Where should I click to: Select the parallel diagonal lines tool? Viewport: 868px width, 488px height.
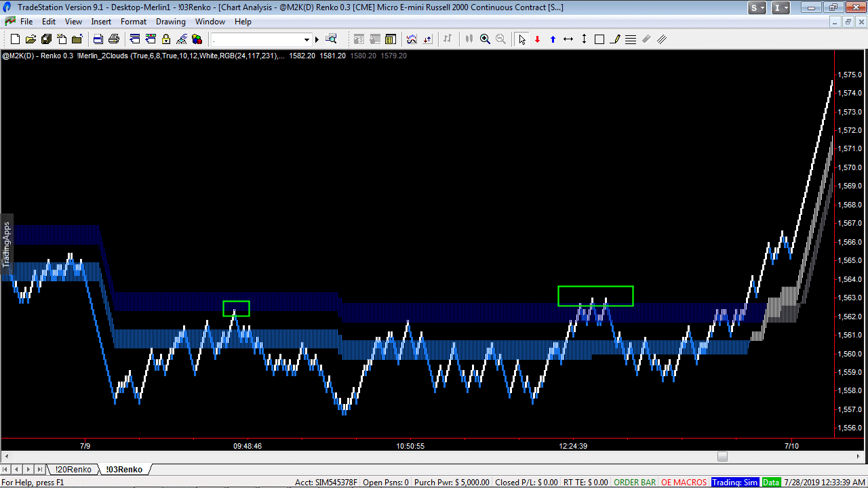pos(662,39)
